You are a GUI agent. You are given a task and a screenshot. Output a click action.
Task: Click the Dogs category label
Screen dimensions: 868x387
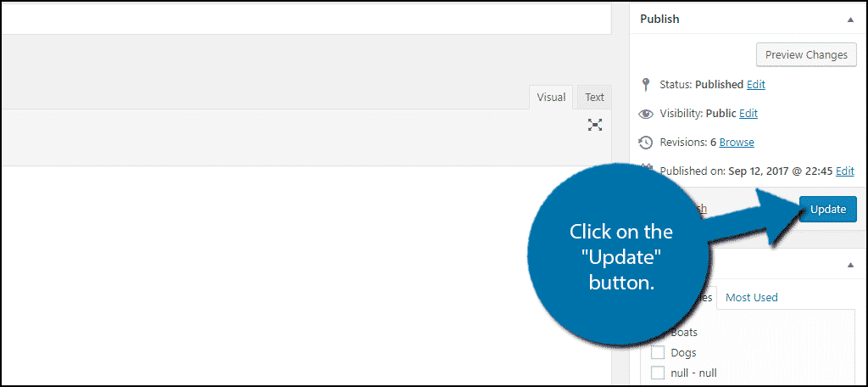point(683,353)
